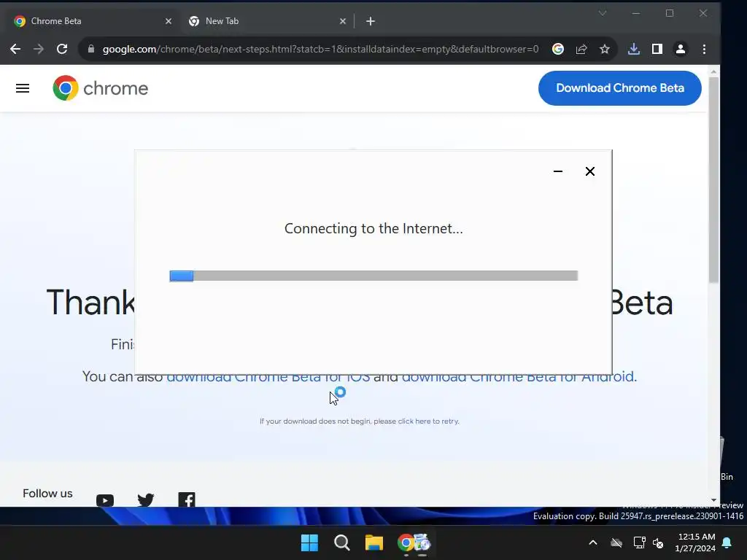The image size is (747, 560).
Task: Open the Windows Start menu
Action: coord(309,542)
